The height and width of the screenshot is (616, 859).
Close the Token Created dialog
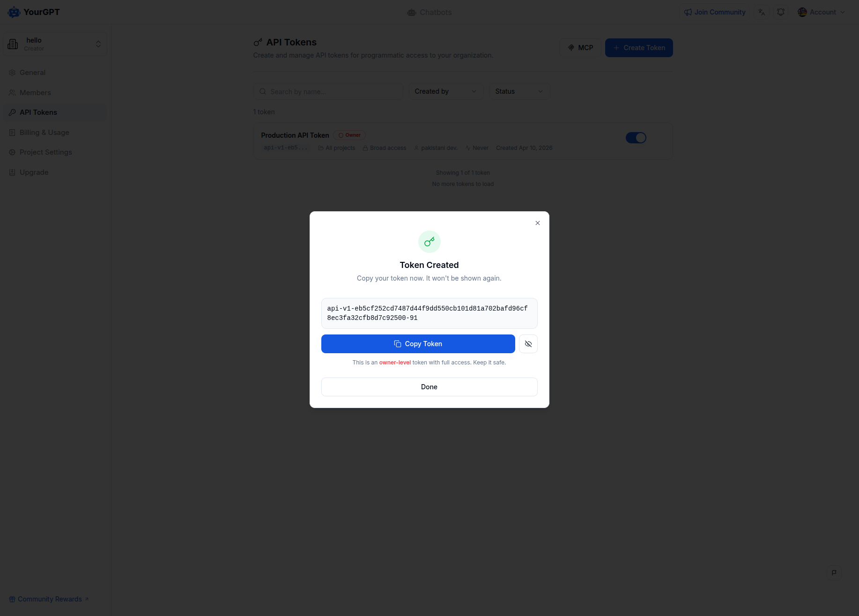(538, 223)
